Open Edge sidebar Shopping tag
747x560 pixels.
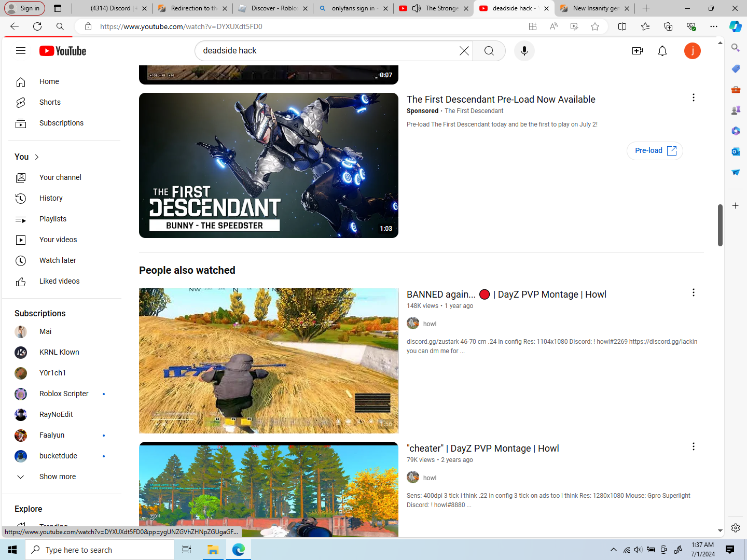click(x=736, y=68)
